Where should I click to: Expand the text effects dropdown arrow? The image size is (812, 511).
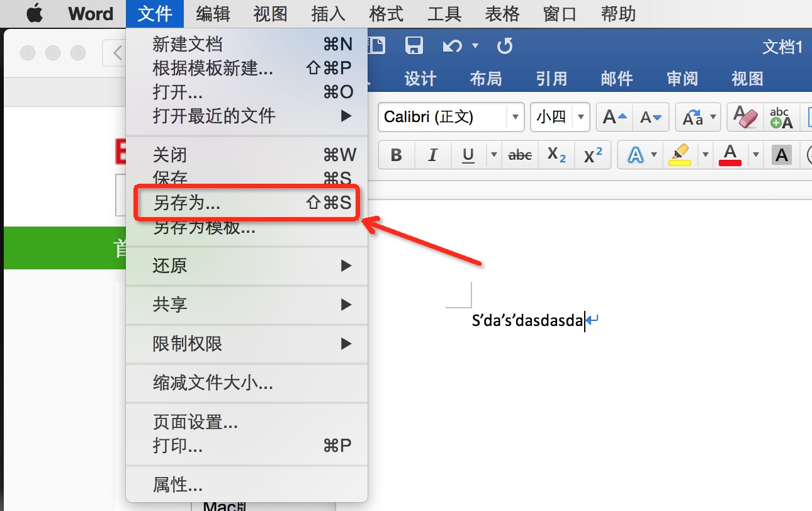(x=655, y=155)
